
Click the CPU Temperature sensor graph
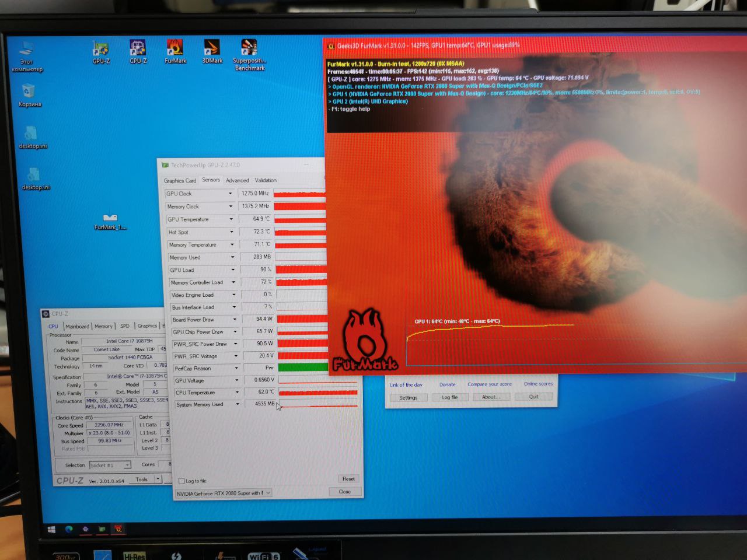point(318,392)
